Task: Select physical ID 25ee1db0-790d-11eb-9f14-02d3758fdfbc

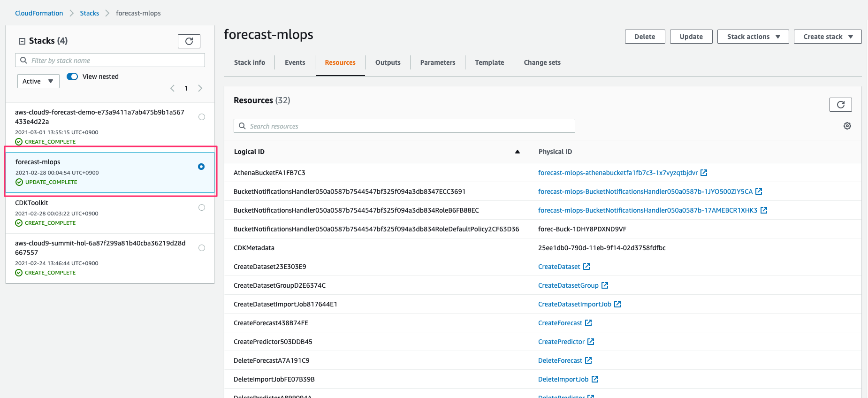Action: pyautogui.click(x=602, y=248)
